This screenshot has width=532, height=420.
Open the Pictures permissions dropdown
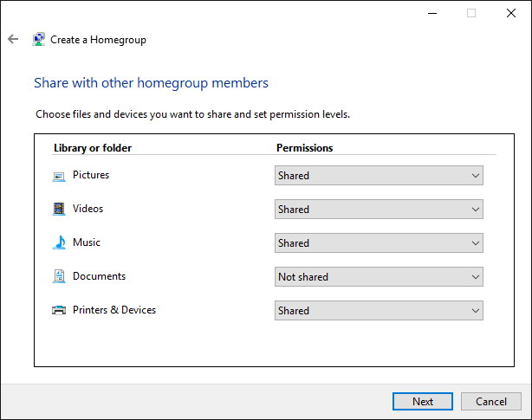379,176
